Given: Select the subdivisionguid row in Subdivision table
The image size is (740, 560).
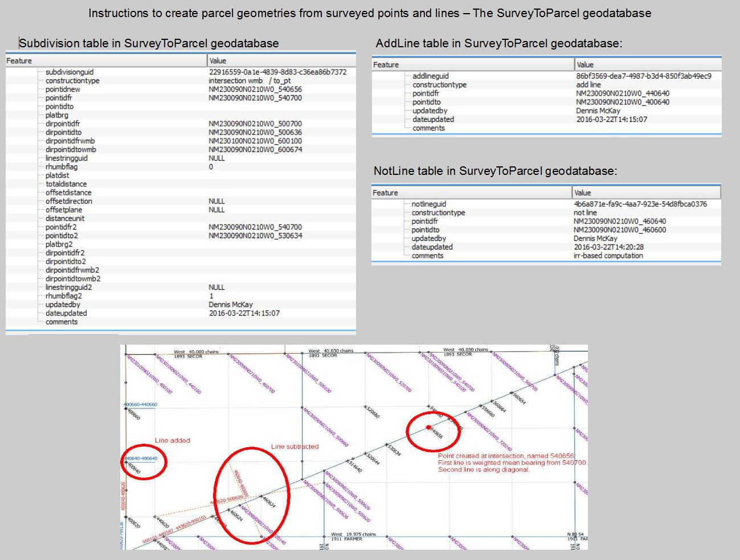Looking at the screenshot, I should point(181,72).
